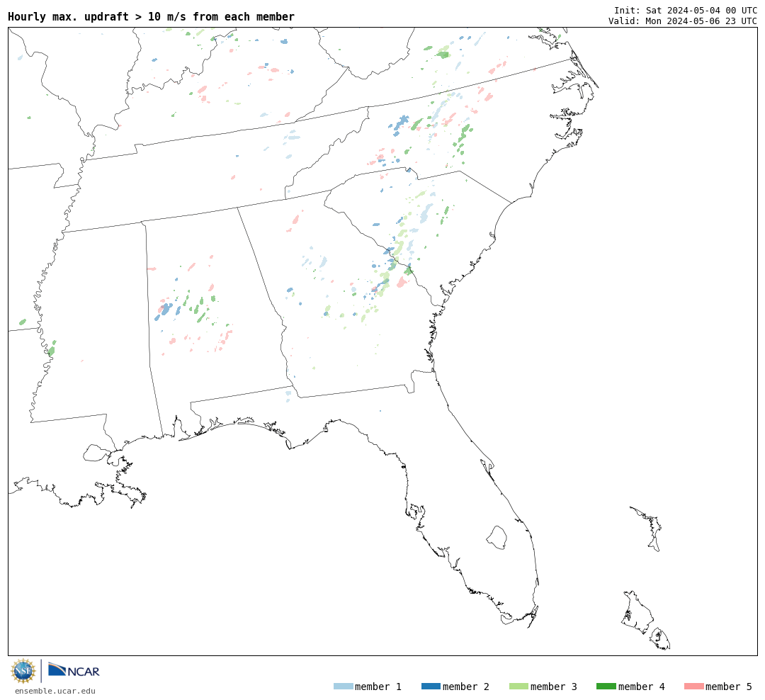Click the 'member 4' legend label
Viewport: 765px width, 700px height.
pyautogui.click(x=641, y=687)
